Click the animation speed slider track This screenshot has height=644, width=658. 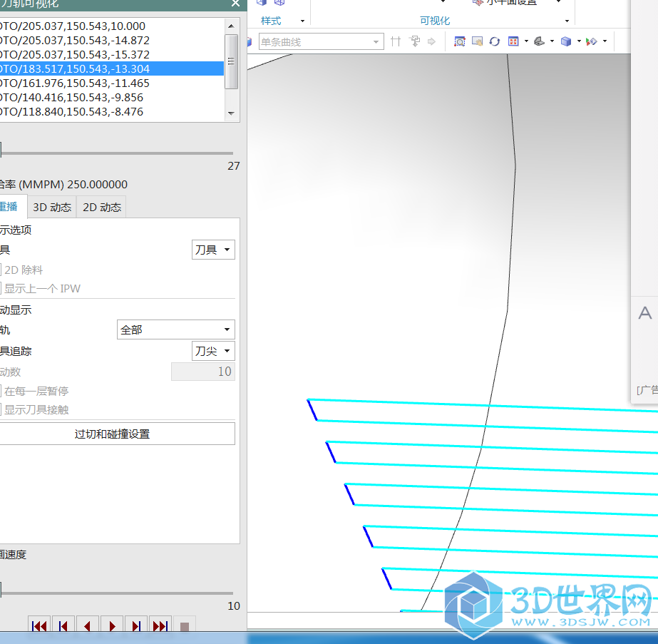click(117, 593)
